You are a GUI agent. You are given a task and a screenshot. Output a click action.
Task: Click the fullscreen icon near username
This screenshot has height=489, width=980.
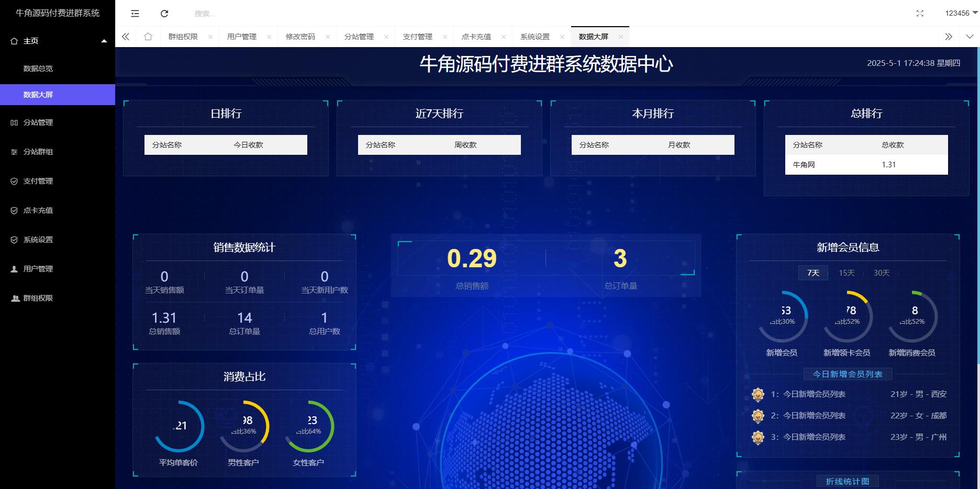coord(920,13)
